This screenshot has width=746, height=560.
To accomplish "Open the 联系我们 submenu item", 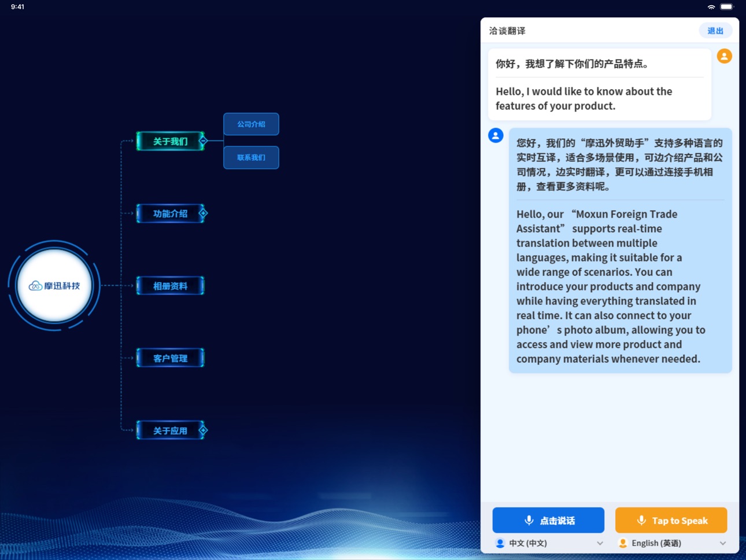I will pos(251,157).
